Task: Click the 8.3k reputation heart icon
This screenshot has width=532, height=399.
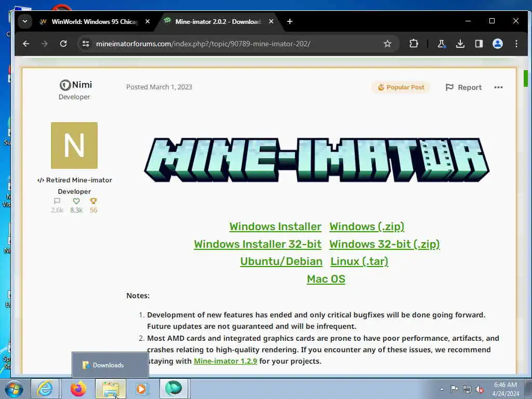Action: [76, 201]
